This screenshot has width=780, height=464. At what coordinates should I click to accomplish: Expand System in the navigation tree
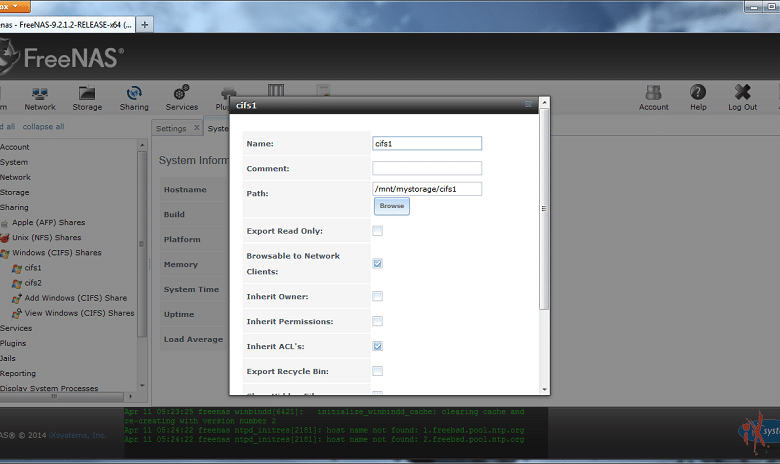pyautogui.click(x=14, y=162)
